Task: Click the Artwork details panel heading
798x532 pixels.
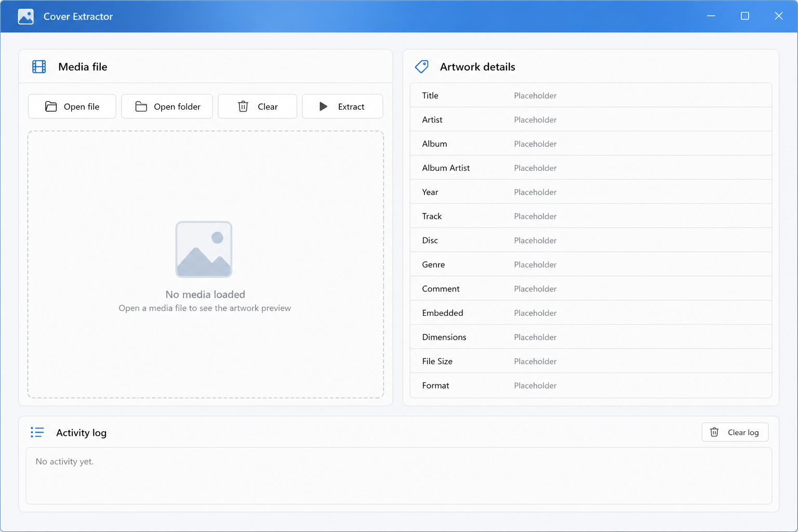Action: pos(477,66)
